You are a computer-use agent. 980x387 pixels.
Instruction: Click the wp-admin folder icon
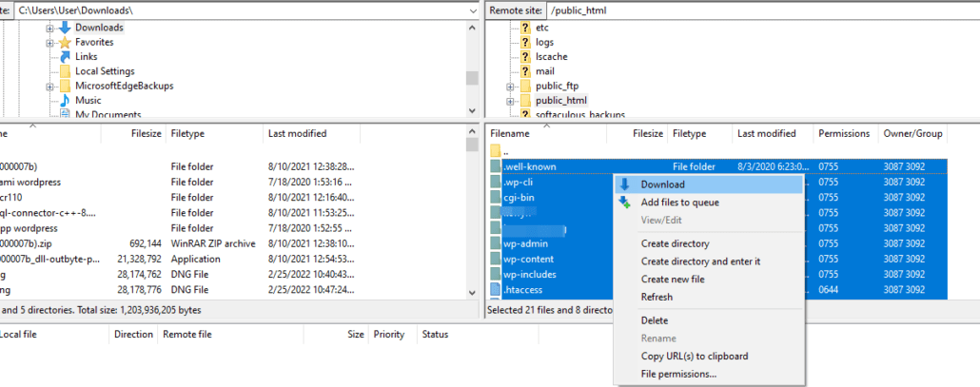(496, 243)
